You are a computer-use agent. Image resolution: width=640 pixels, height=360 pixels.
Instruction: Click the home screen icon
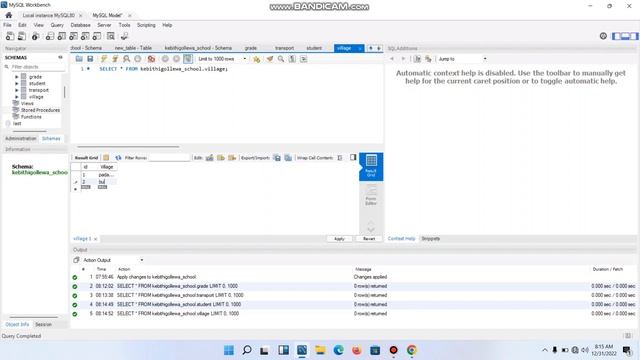pyautogui.click(x=9, y=15)
